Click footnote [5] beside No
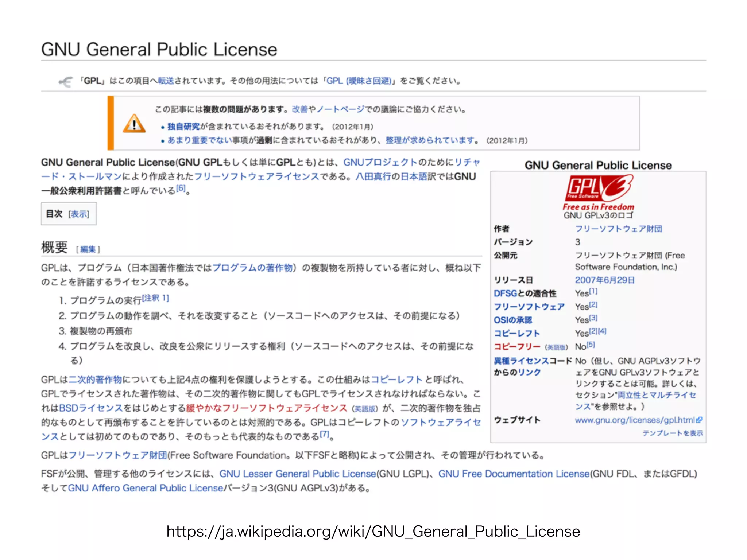Image resolution: width=747 pixels, height=560 pixels. tap(591, 344)
